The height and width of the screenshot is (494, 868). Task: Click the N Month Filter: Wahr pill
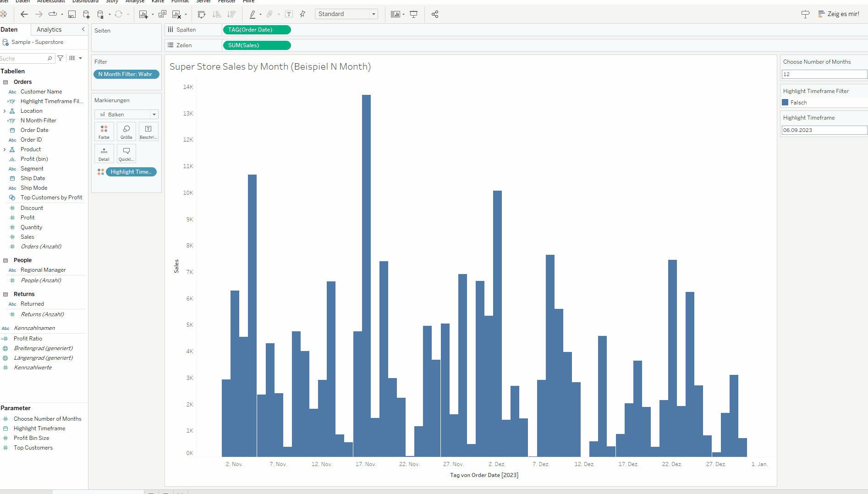pyautogui.click(x=126, y=74)
